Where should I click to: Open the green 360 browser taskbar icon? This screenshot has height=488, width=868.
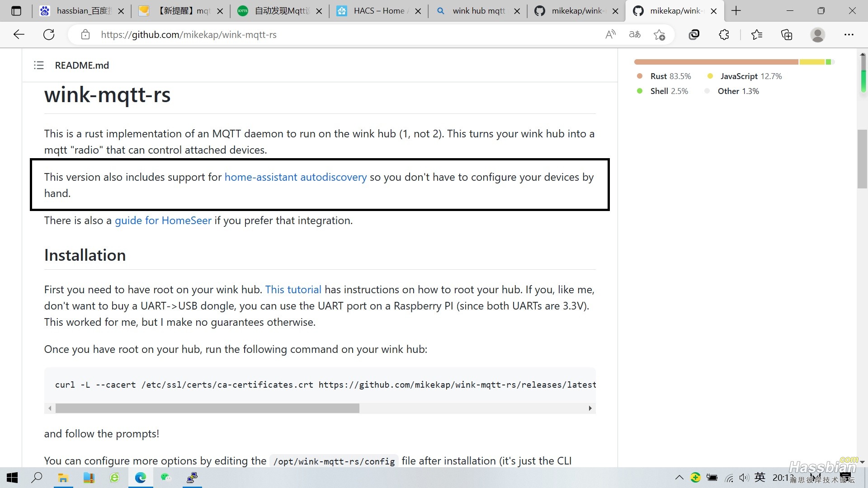tap(114, 478)
